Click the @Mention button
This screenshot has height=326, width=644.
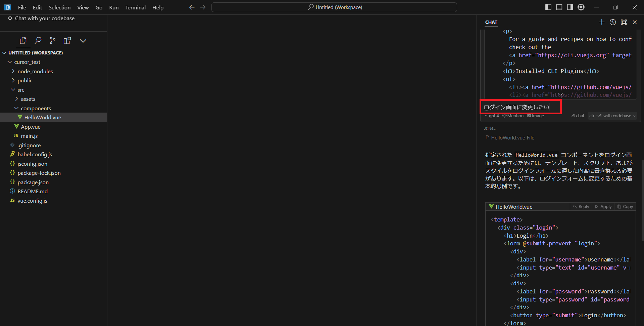[x=513, y=116]
